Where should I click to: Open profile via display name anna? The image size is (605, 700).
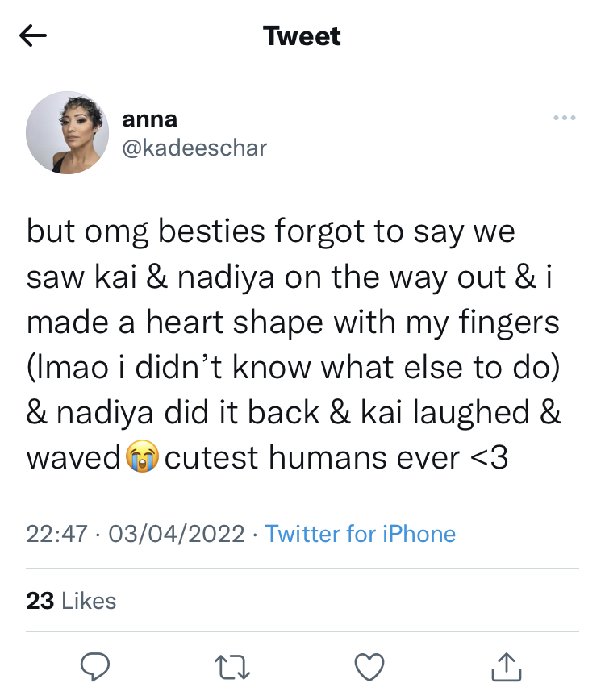(149, 119)
